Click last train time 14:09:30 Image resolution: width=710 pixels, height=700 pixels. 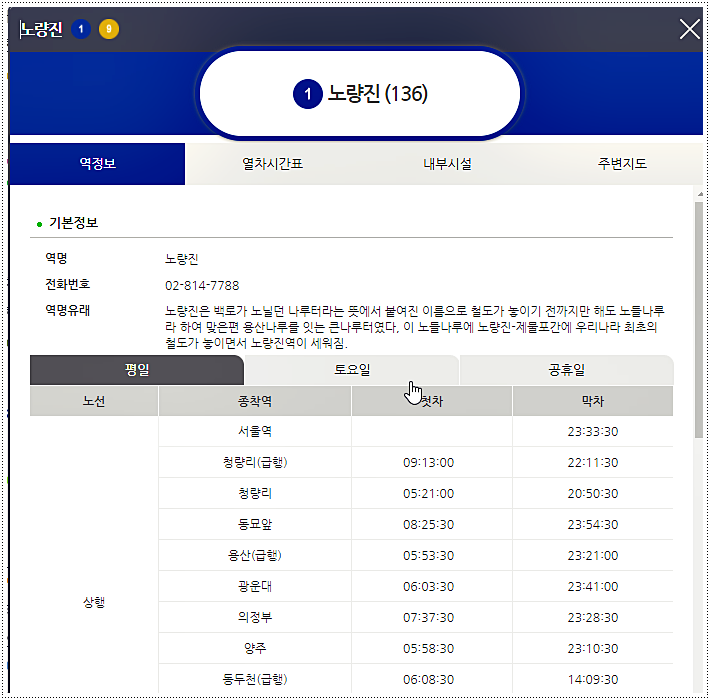[x=593, y=680]
